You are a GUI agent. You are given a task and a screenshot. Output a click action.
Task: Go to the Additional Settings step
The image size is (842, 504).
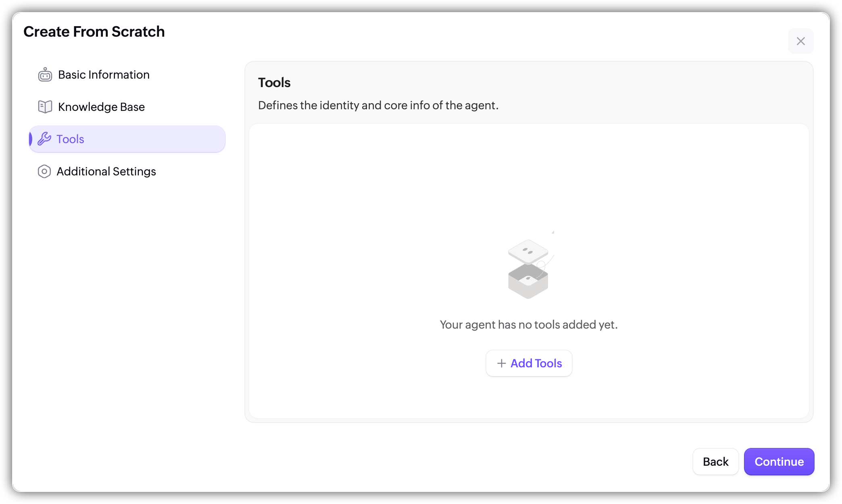[x=106, y=171]
